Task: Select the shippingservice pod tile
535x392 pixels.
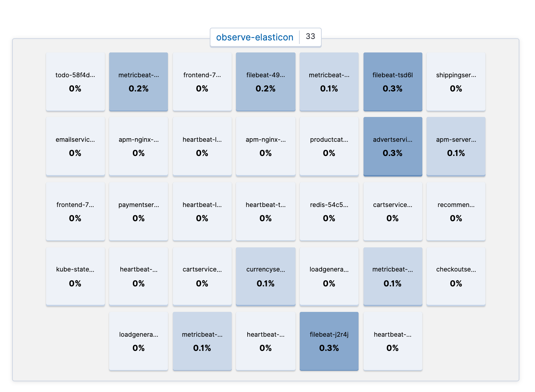Action: [456, 82]
